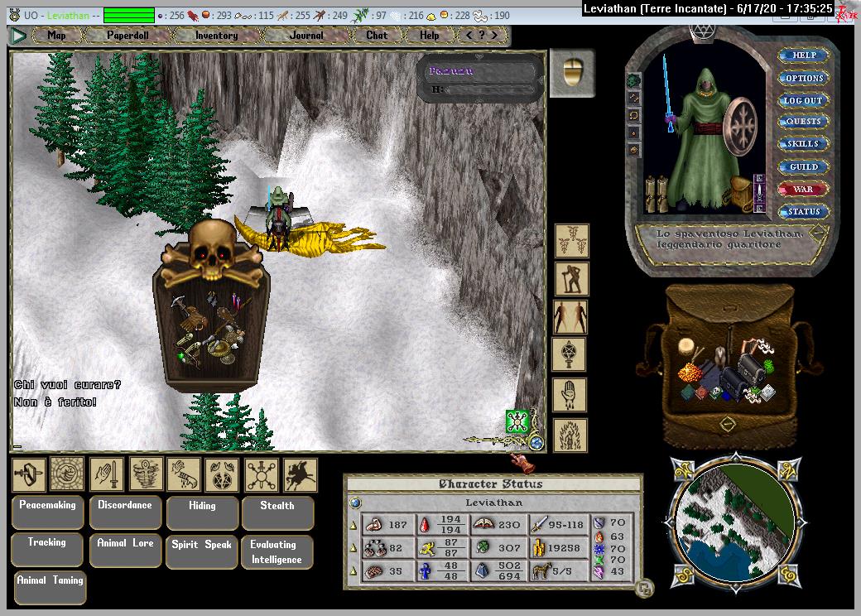The height and width of the screenshot is (616, 861).
Task: Click the circular arrow icon on paperdoll sidebar
Action: click(x=633, y=116)
